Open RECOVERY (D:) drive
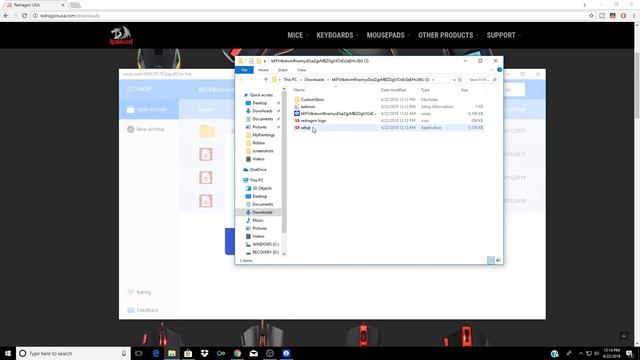This screenshot has height=360, width=640. tap(265, 252)
